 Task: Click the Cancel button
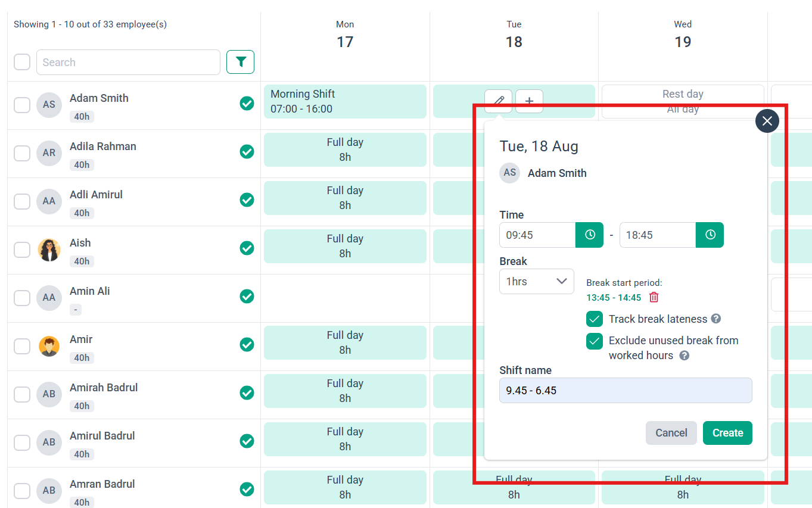coord(671,433)
